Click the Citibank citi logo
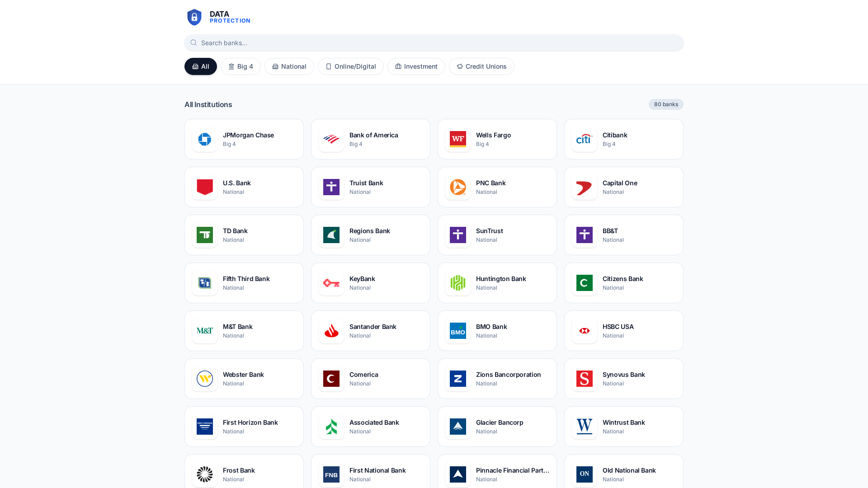 click(585, 139)
